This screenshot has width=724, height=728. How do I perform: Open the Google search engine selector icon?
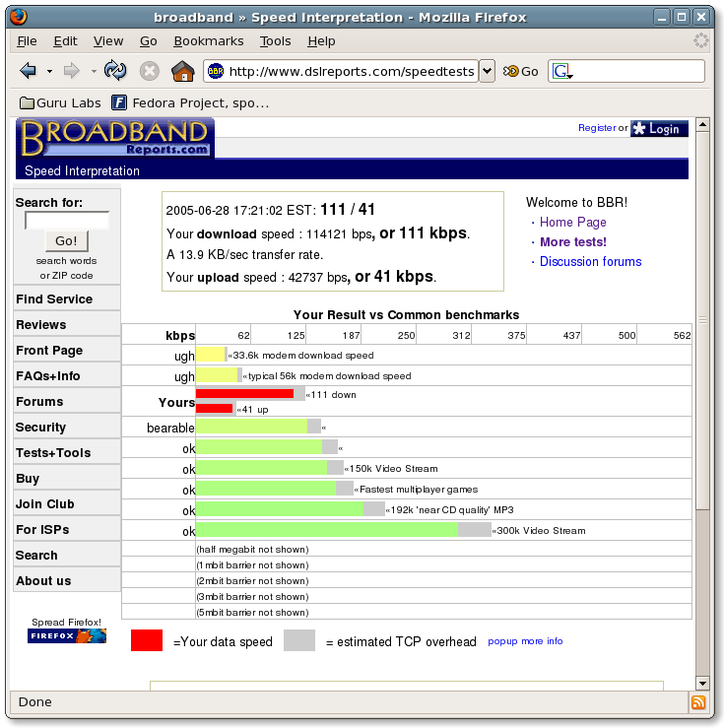[562, 72]
